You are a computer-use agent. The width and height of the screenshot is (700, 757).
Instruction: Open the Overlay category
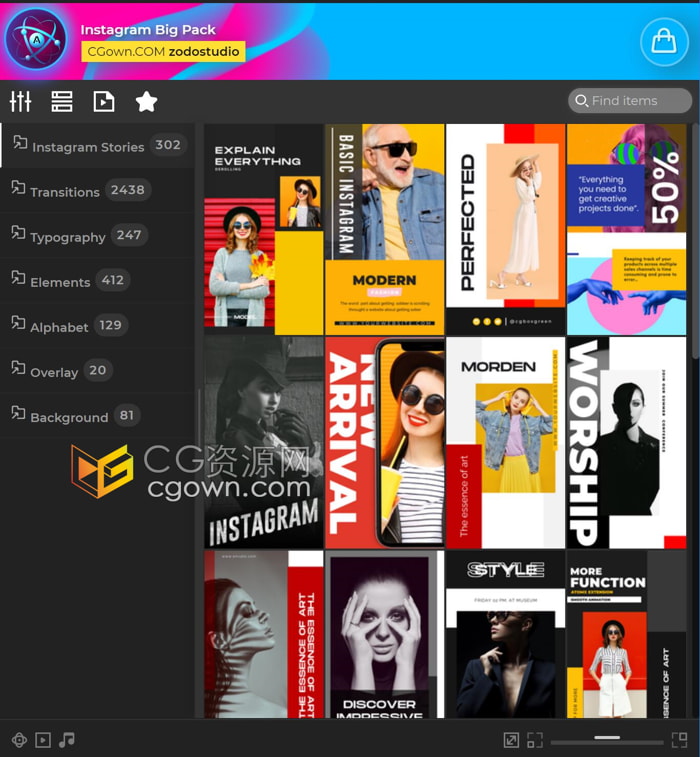point(54,372)
